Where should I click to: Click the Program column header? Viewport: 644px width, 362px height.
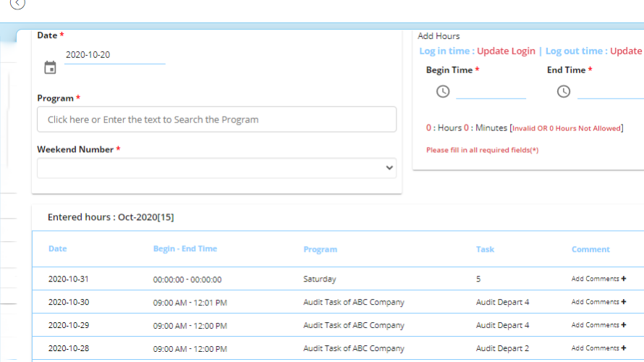[x=320, y=250]
